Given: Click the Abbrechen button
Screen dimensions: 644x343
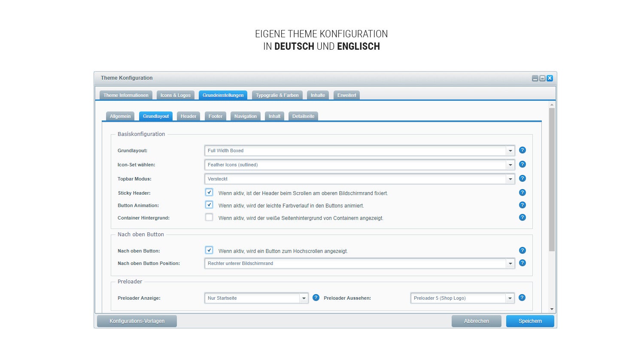Looking at the screenshot, I should click(477, 321).
